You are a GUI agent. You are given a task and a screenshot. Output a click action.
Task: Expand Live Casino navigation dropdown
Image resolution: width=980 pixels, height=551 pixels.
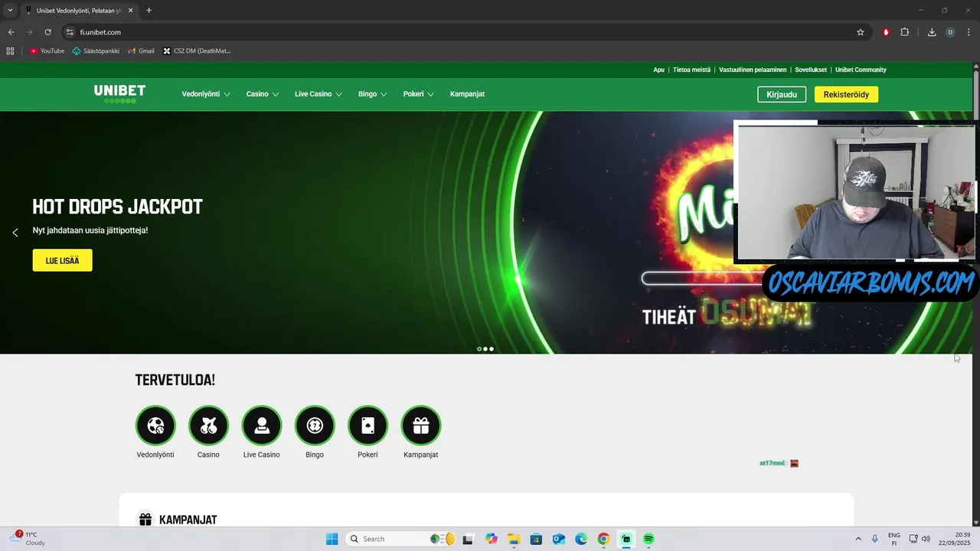(318, 94)
